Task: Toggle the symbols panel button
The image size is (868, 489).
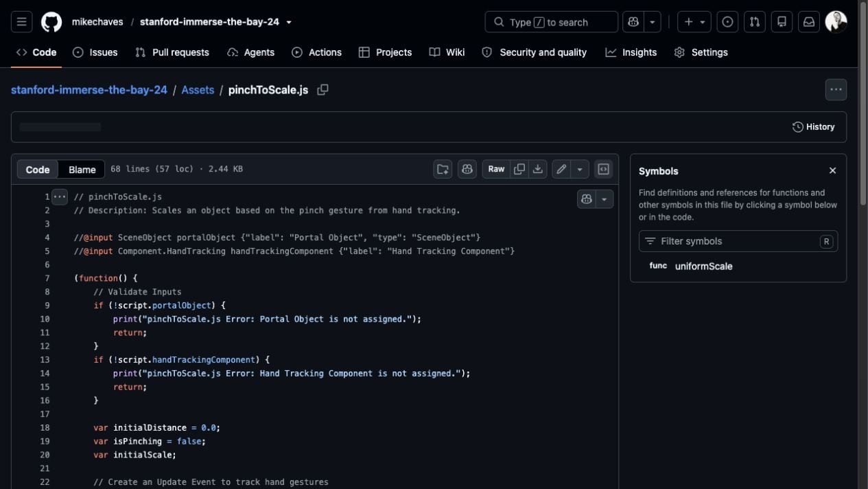Action: point(603,169)
